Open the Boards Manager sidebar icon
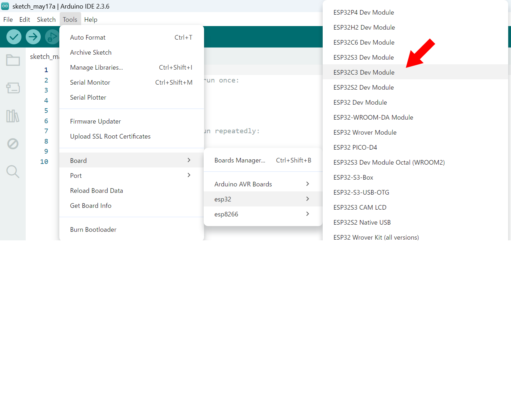The image size is (511, 420). pyautogui.click(x=13, y=88)
